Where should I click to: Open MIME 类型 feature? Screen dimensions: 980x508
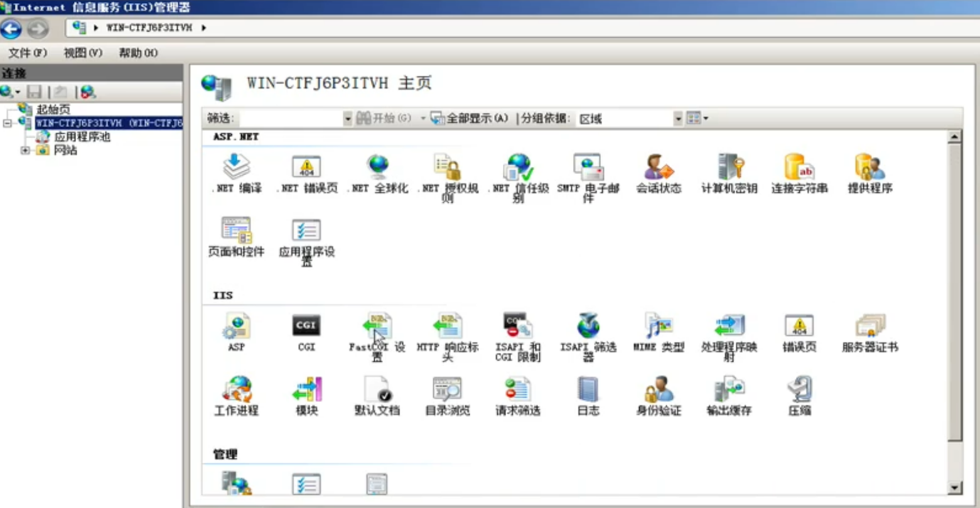(x=659, y=332)
